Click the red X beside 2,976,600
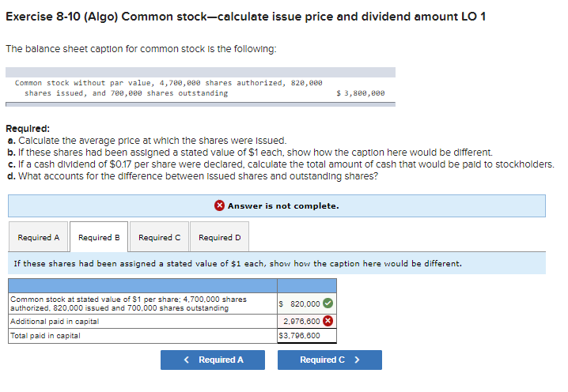 click(328, 322)
